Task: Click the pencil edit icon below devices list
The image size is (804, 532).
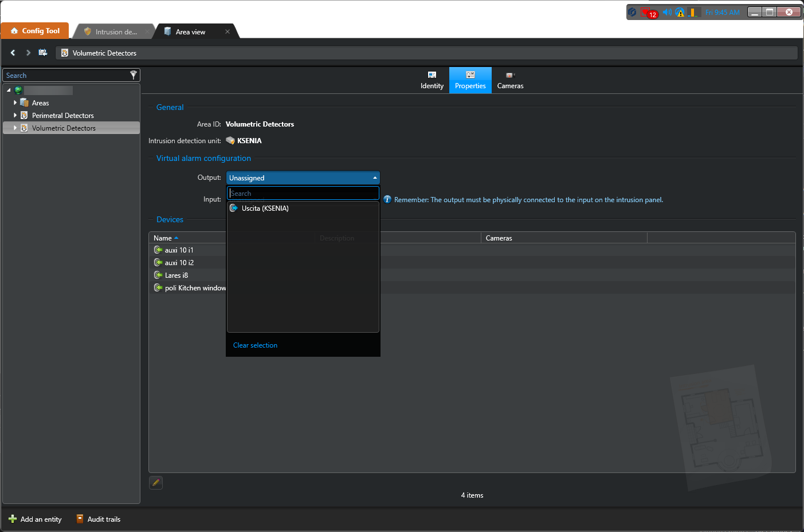Action: pyautogui.click(x=156, y=483)
